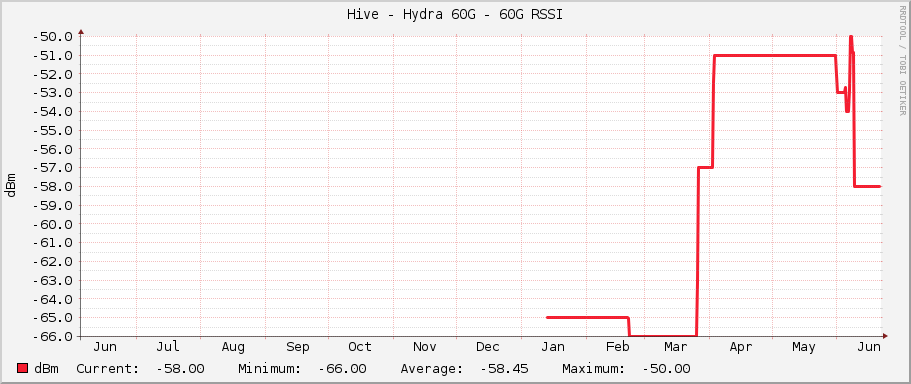Click the 'Aug' x-axis month label

[x=233, y=347]
